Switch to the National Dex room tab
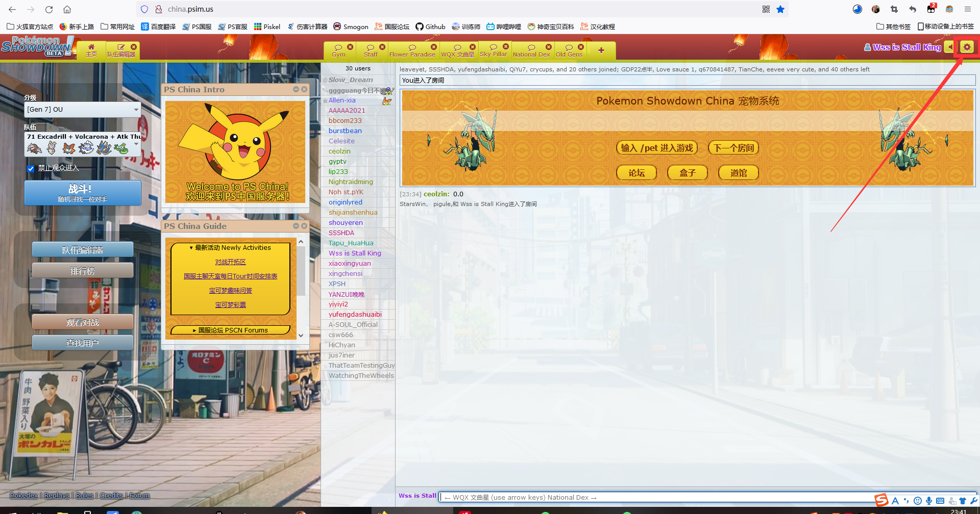Image resolution: width=980 pixels, height=514 pixels. click(x=531, y=50)
